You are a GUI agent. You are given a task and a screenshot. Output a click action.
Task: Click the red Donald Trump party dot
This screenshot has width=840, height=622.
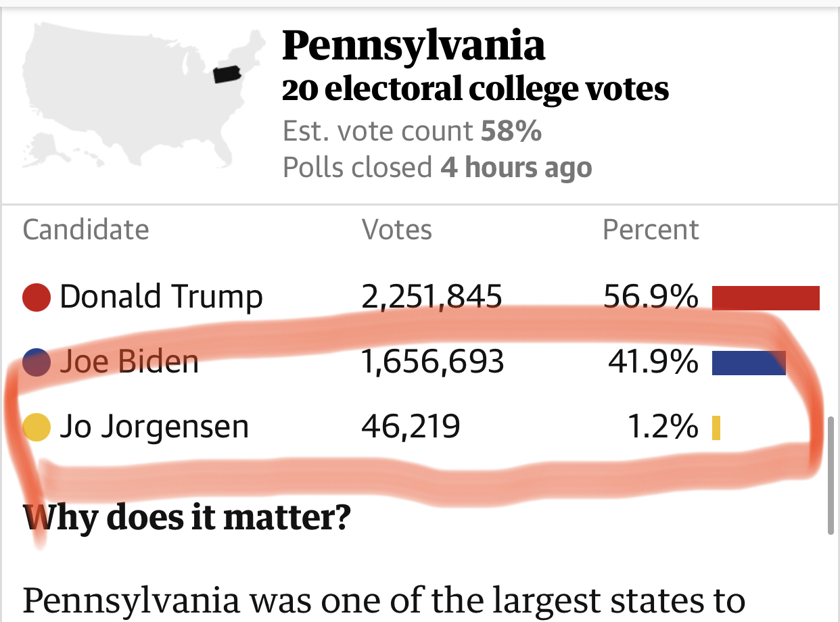(37, 297)
